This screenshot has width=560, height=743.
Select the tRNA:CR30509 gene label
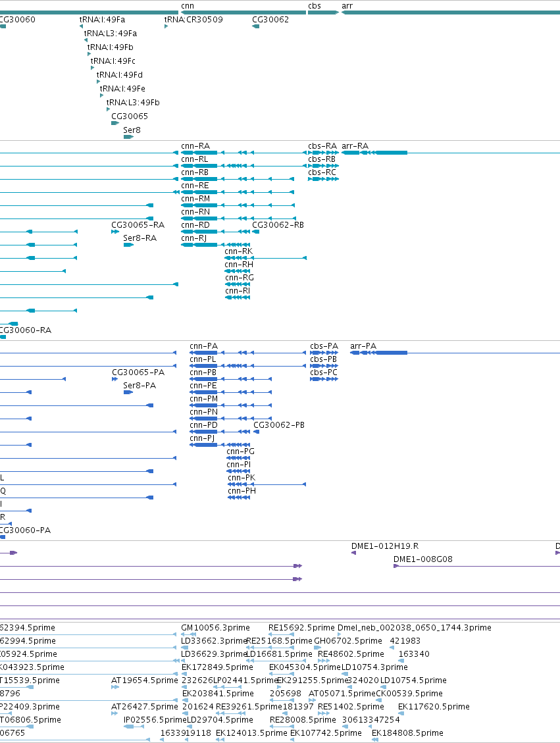193,20
